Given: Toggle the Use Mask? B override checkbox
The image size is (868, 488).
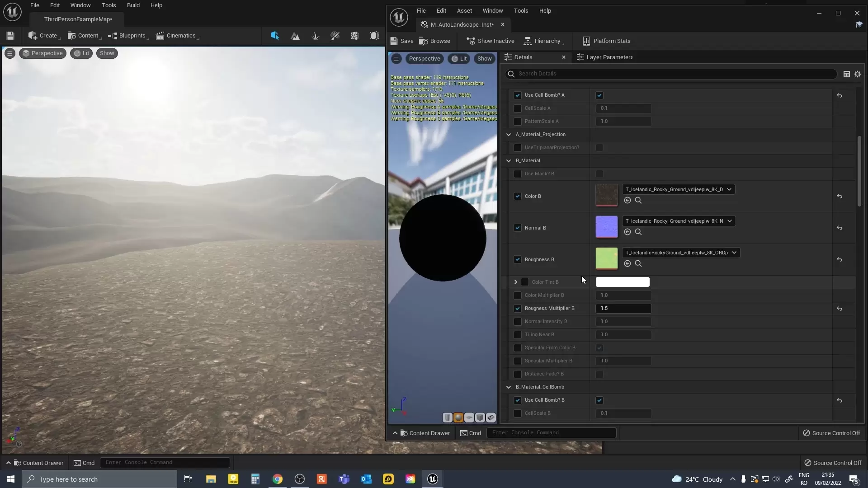Looking at the screenshot, I should tap(518, 174).
